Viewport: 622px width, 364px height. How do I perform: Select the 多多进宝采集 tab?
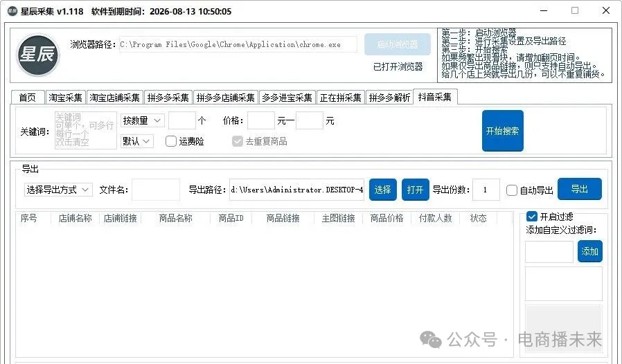287,98
